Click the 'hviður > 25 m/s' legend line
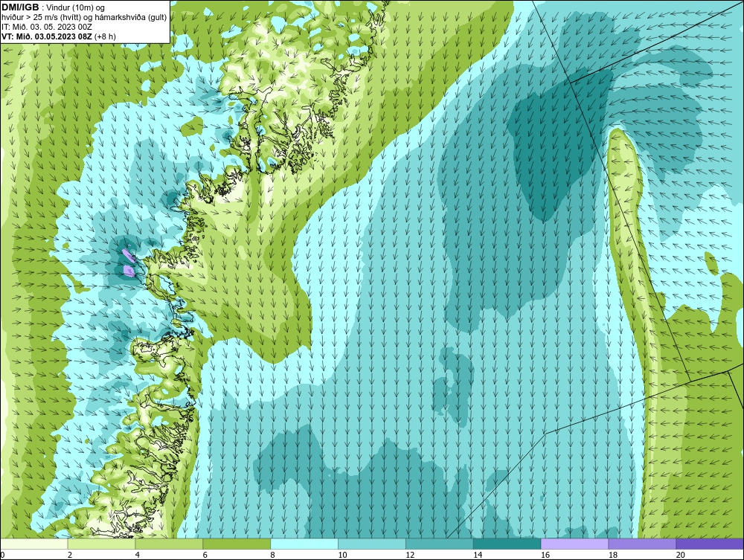Viewport: 744px width, 560px height. point(84,17)
